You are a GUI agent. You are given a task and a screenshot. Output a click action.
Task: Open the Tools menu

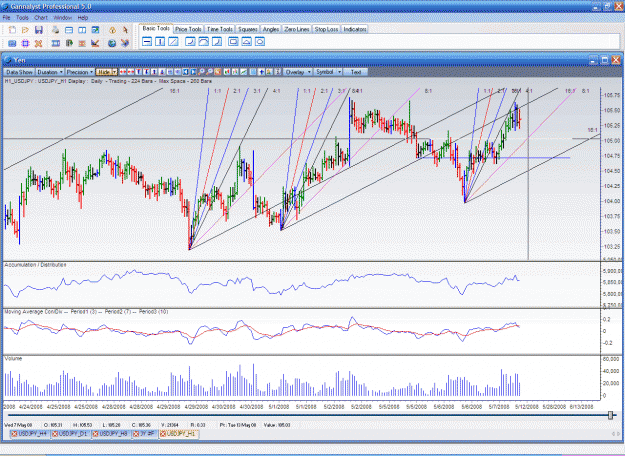click(x=22, y=18)
